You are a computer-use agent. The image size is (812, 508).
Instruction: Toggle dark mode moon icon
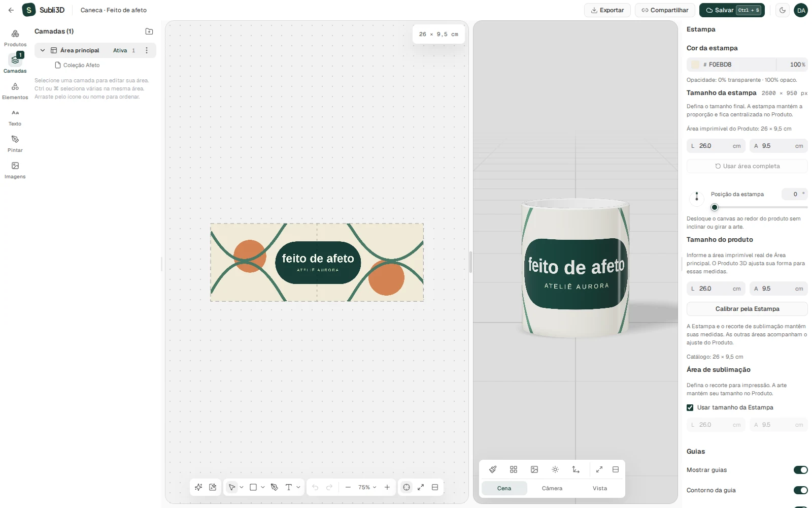point(783,10)
